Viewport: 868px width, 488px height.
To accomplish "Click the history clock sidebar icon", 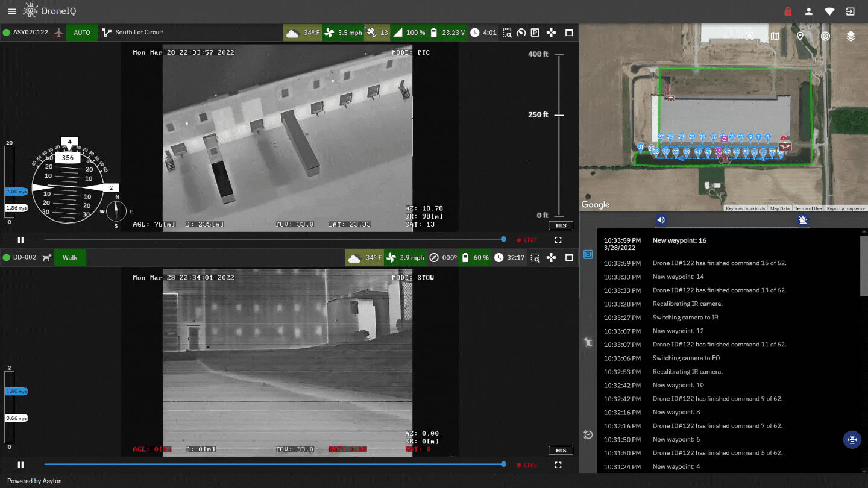I will click(x=588, y=434).
